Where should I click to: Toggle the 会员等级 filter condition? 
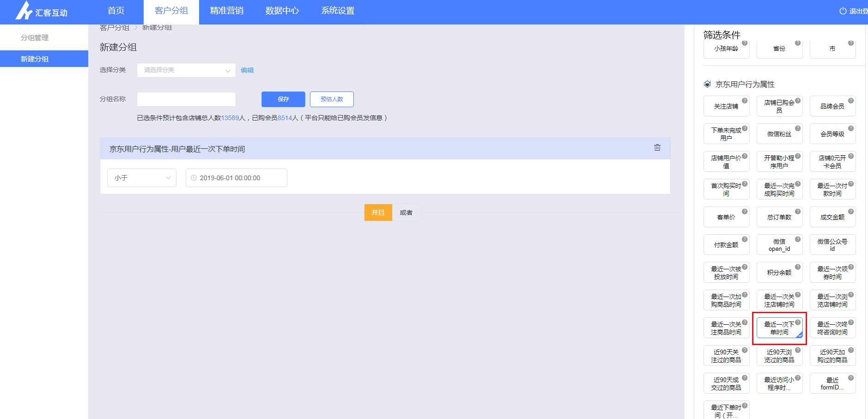point(832,134)
